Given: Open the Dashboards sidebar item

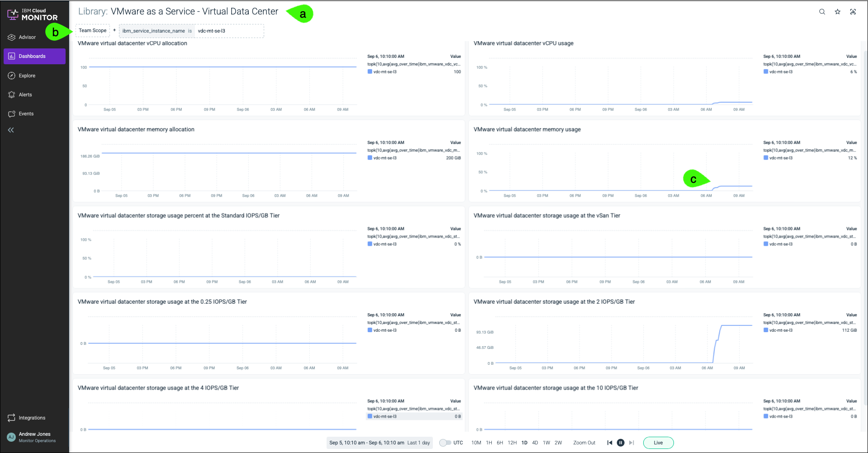Looking at the screenshot, I should pos(34,56).
